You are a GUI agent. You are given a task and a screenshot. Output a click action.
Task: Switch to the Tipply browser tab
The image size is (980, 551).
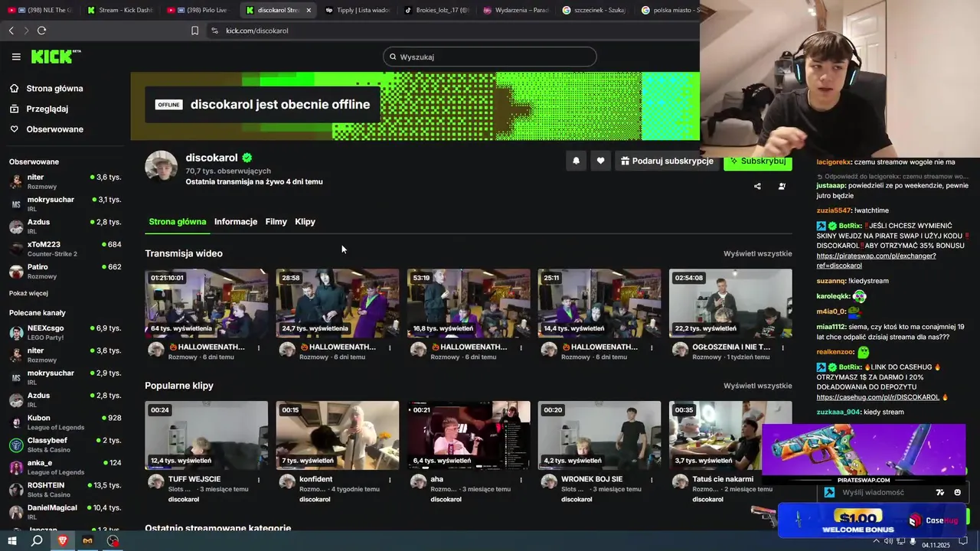tap(357, 10)
